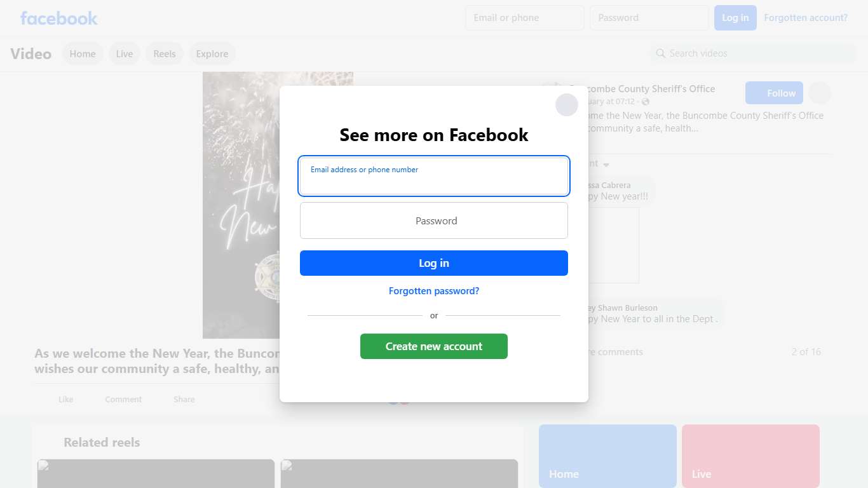Viewport: 868px width, 488px height.
Task: Click the header Log in button
Action: 735,18
